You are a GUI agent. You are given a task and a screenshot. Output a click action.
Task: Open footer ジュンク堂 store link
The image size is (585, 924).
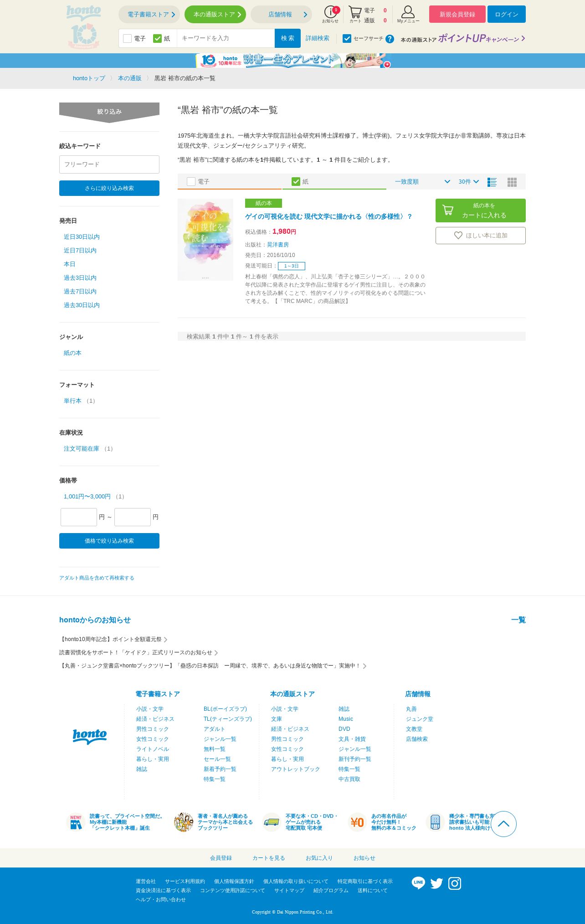pyautogui.click(x=420, y=719)
